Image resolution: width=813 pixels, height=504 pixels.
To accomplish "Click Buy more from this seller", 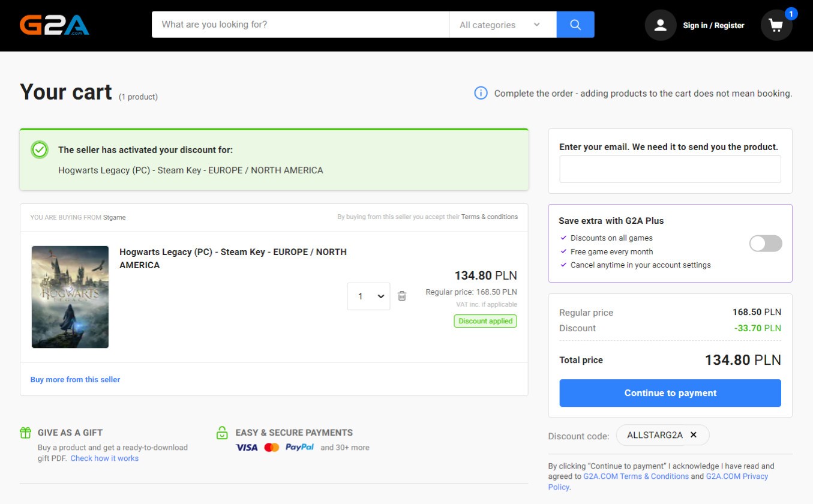I will pos(75,379).
